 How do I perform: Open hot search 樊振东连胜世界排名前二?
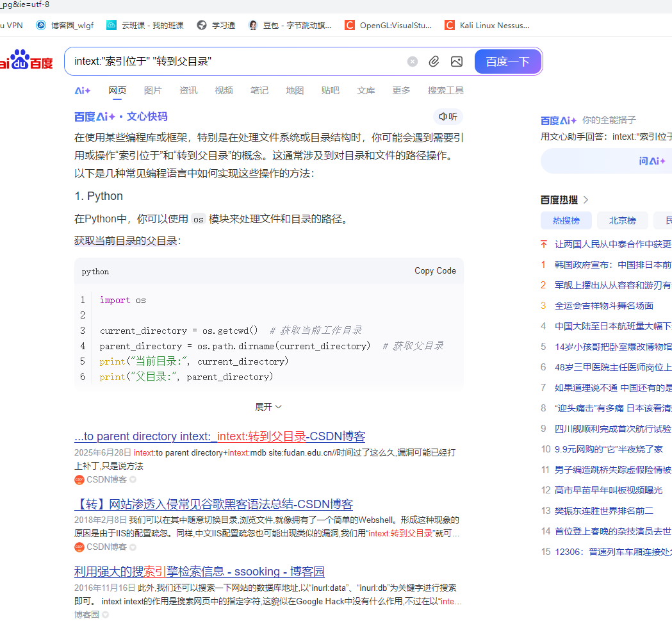point(604,511)
